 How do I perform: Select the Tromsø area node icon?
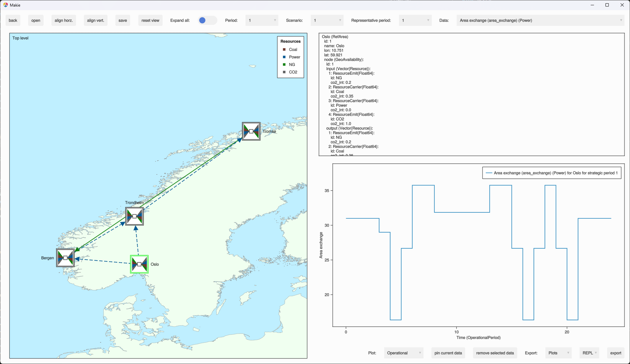(251, 131)
